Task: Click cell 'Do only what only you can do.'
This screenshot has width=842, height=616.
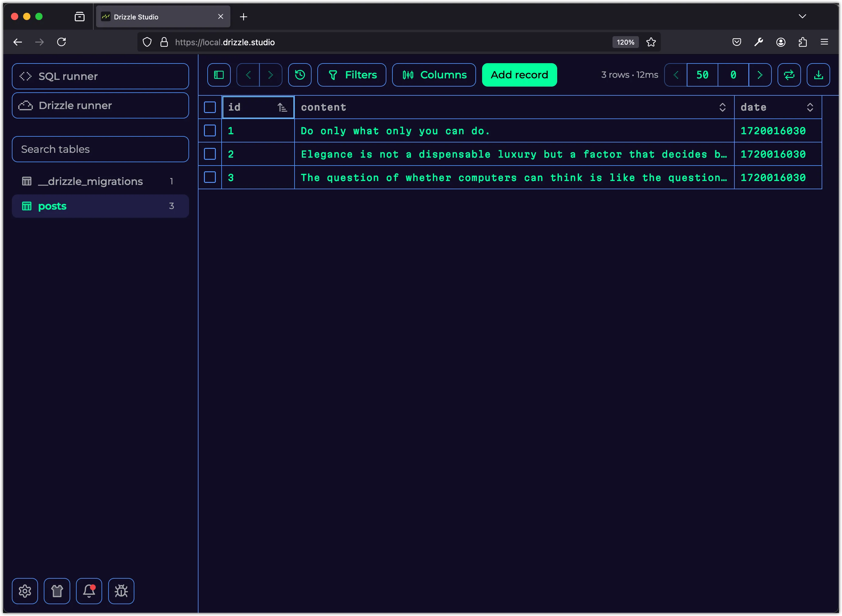Action: coord(514,131)
